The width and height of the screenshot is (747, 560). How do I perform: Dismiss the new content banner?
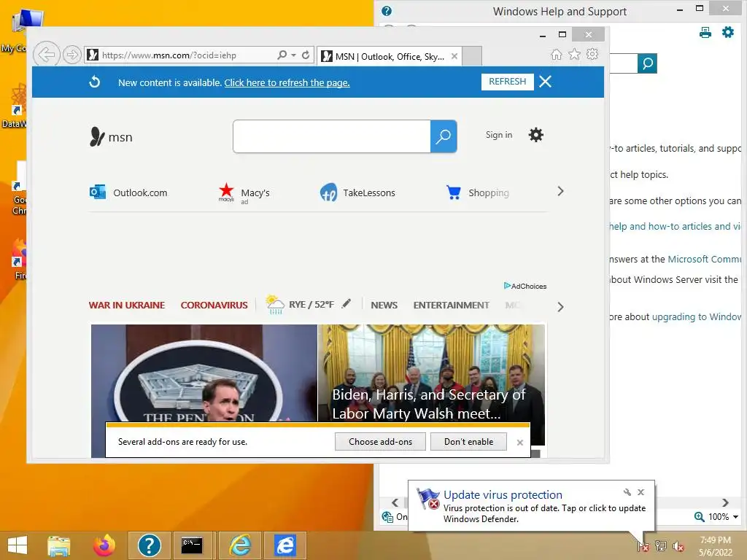pos(546,82)
